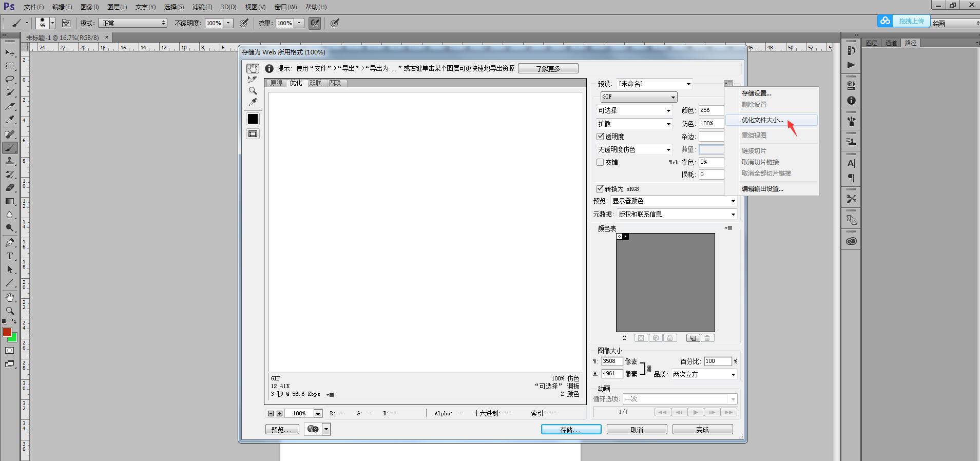980x461 pixels.
Task: Uncheck the 透明度 checkbox
Action: coord(600,137)
